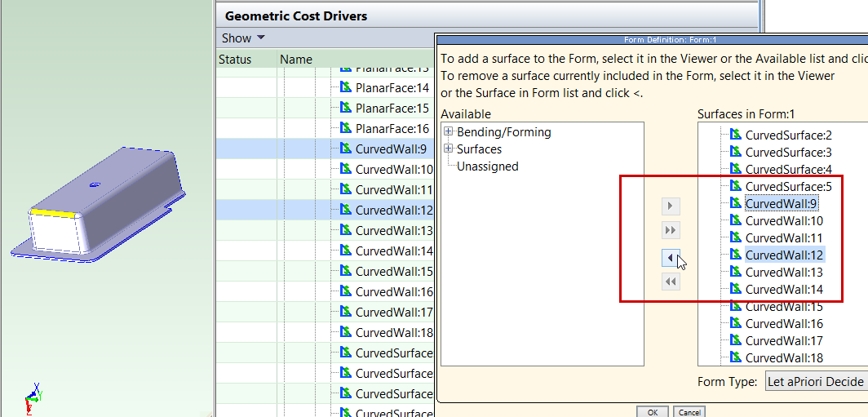Click the remove surface left arrow button

click(x=670, y=257)
